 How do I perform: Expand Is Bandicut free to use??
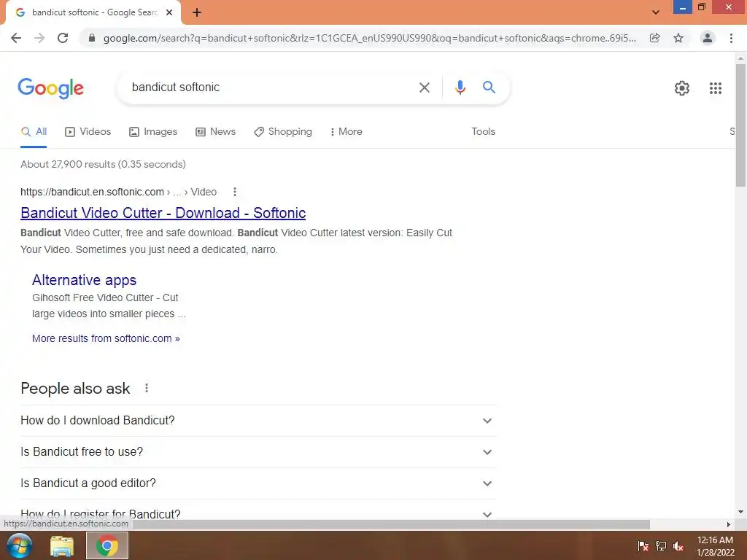pos(258,452)
